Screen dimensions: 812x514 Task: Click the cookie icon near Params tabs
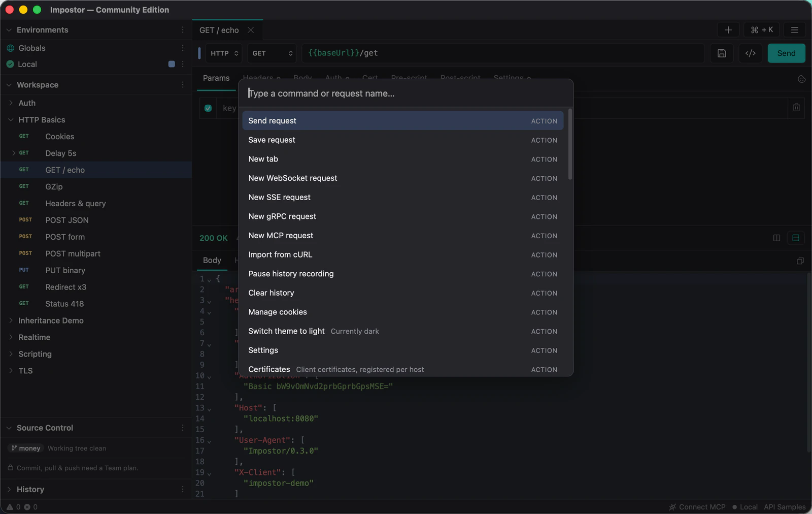click(x=802, y=79)
